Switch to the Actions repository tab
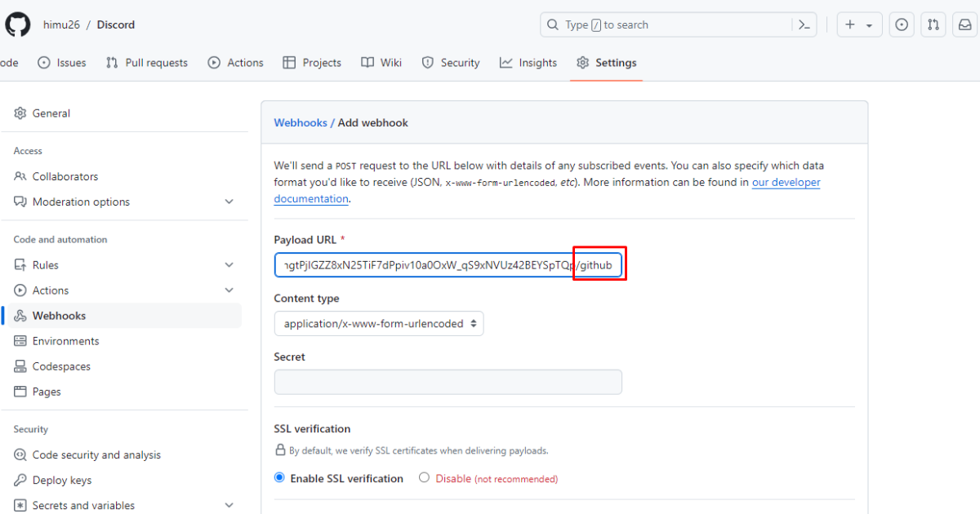 point(236,63)
